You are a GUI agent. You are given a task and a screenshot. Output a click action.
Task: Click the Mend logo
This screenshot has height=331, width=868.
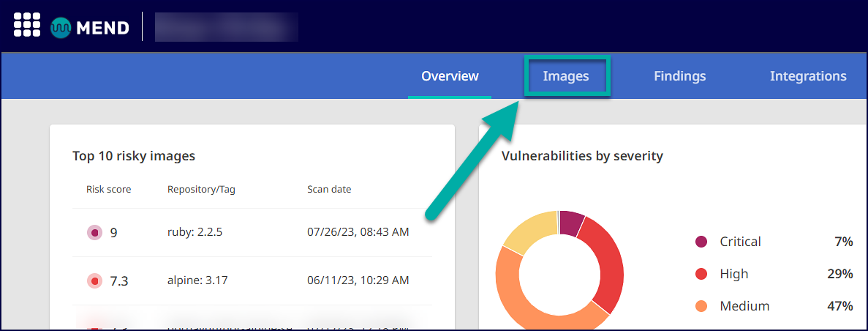coord(90,28)
